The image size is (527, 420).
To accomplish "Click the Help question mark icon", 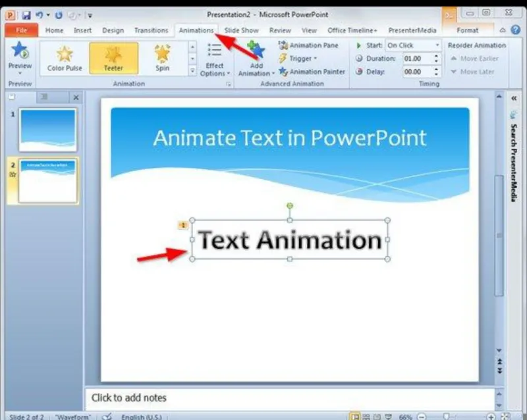I will click(x=515, y=30).
